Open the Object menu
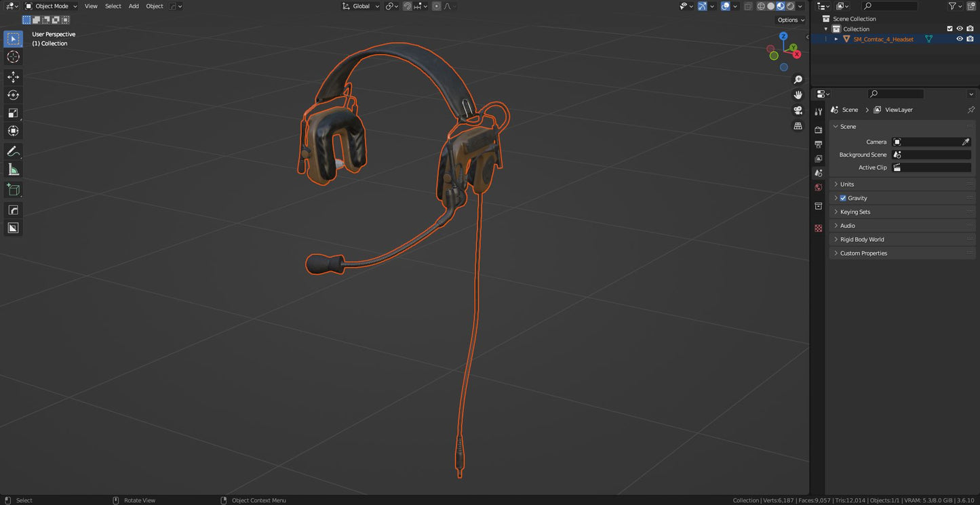This screenshot has width=980, height=505. click(x=154, y=6)
